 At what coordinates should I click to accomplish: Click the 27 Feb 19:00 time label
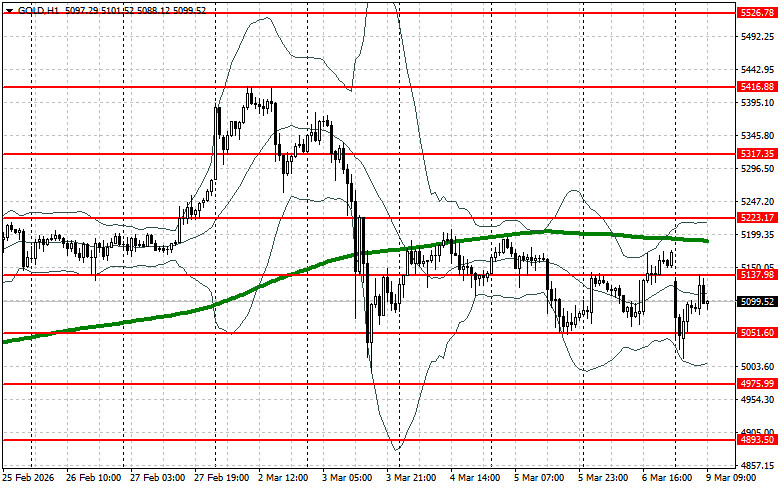coord(223,479)
